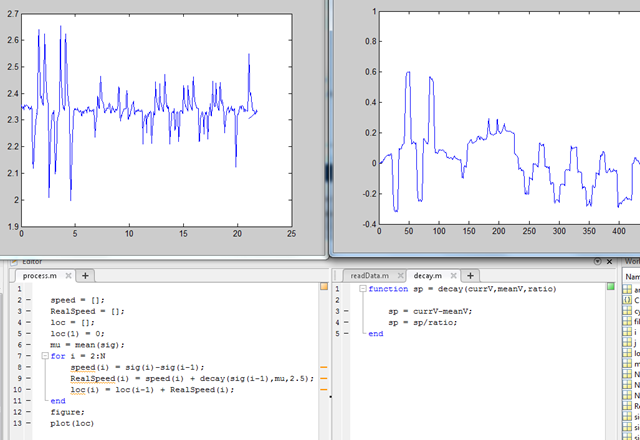Open a new tab next to process.m

85,276
